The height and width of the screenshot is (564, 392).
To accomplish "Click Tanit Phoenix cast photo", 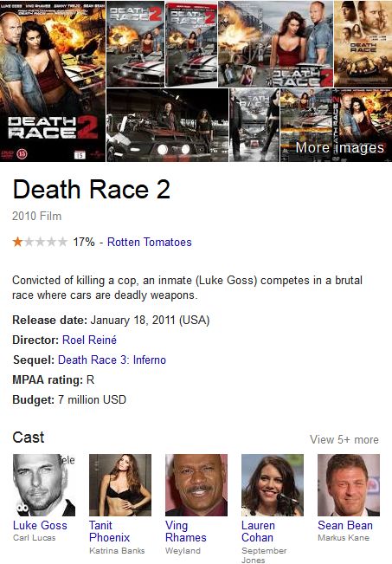I will [120, 485].
